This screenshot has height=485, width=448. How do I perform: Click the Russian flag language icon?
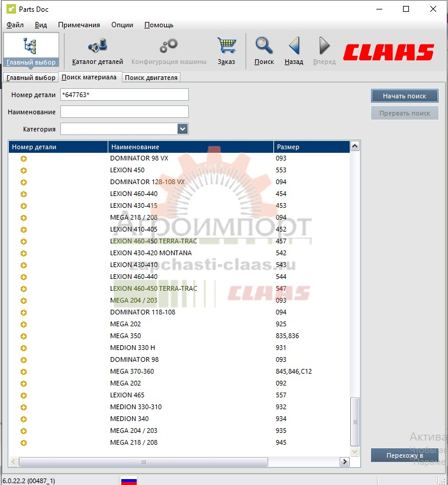click(x=129, y=481)
